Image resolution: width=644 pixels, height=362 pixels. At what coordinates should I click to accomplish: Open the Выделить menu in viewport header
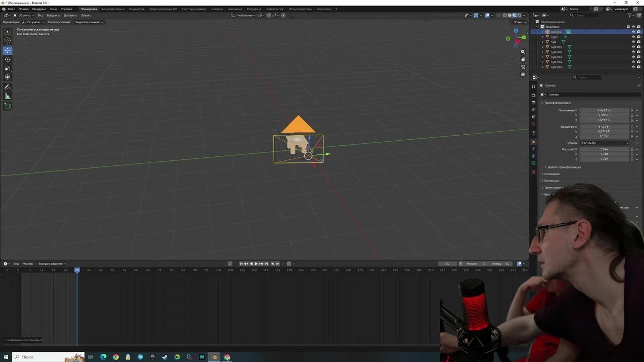(x=53, y=15)
